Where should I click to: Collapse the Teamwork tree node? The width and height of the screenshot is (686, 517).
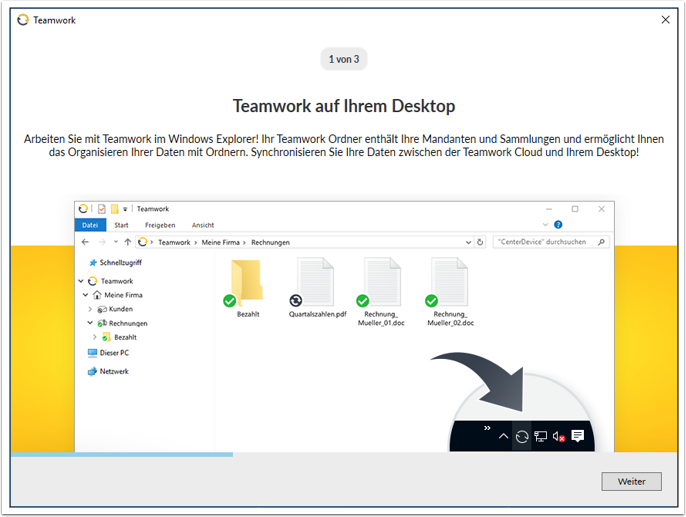81,281
